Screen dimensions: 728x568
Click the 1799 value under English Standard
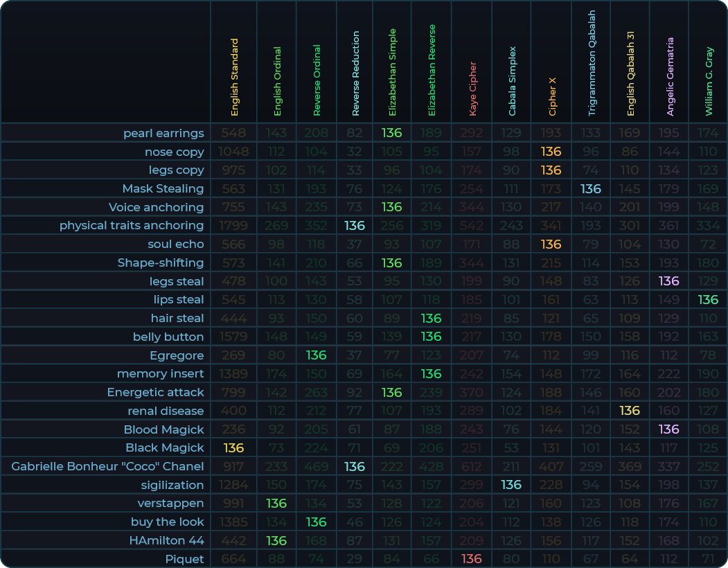(x=233, y=225)
